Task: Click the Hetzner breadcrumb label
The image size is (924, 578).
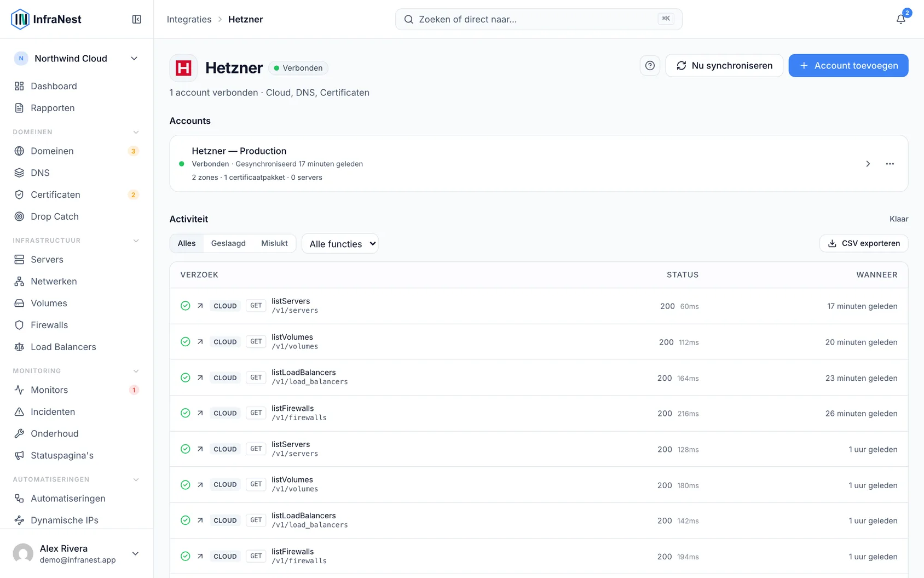Action: [245, 19]
